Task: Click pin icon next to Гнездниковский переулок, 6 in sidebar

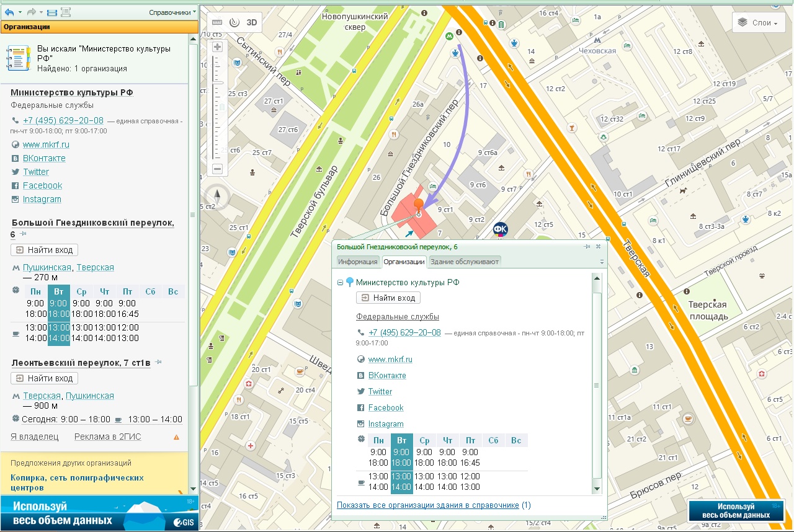Action: pyautogui.click(x=23, y=234)
